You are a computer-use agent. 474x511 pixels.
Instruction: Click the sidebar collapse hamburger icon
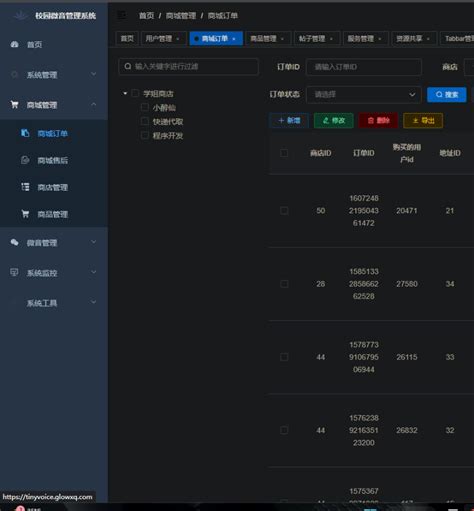[x=122, y=15]
